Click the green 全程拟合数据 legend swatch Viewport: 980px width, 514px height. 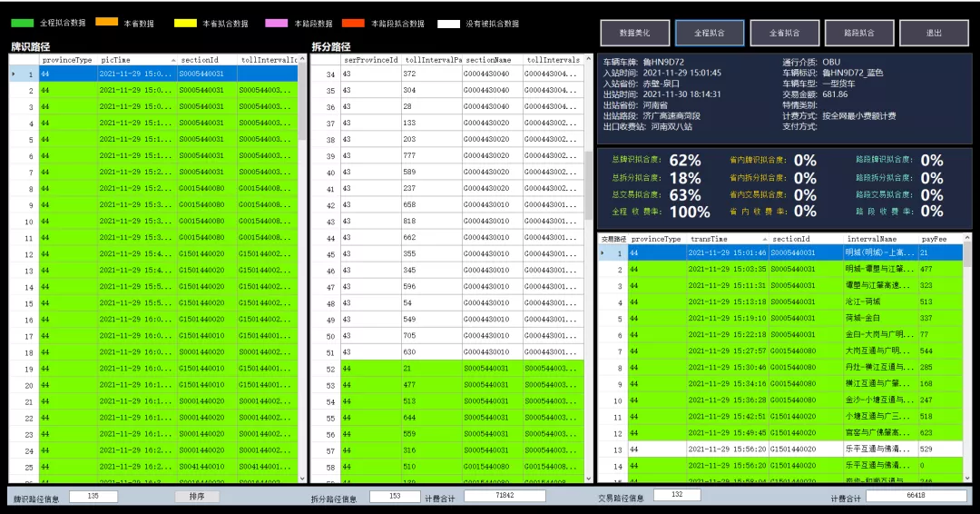pyautogui.click(x=23, y=23)
